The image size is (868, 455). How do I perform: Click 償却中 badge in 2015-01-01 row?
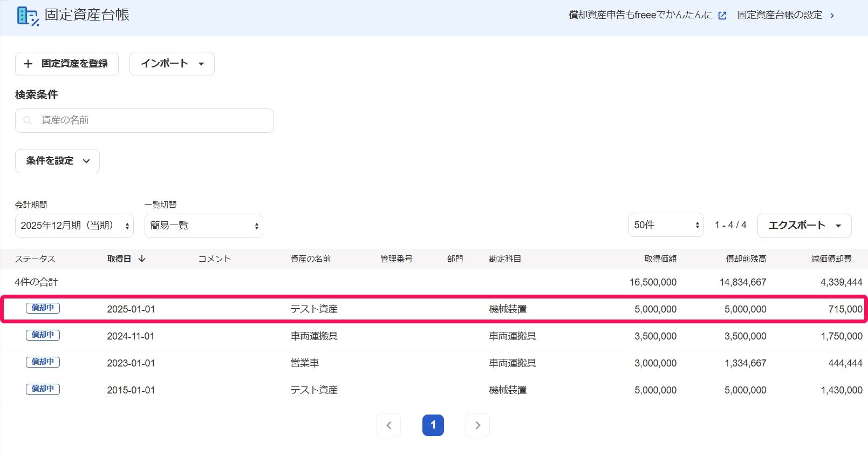tap(43, 389)
